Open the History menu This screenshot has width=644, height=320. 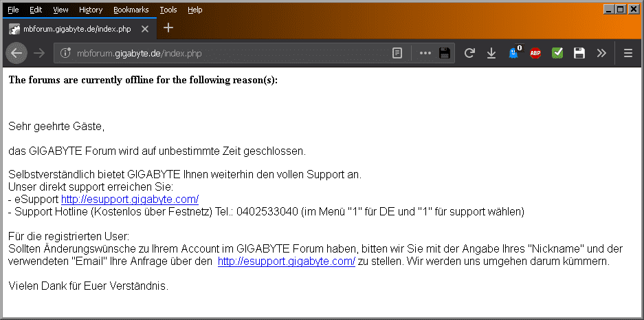[91, 10]
